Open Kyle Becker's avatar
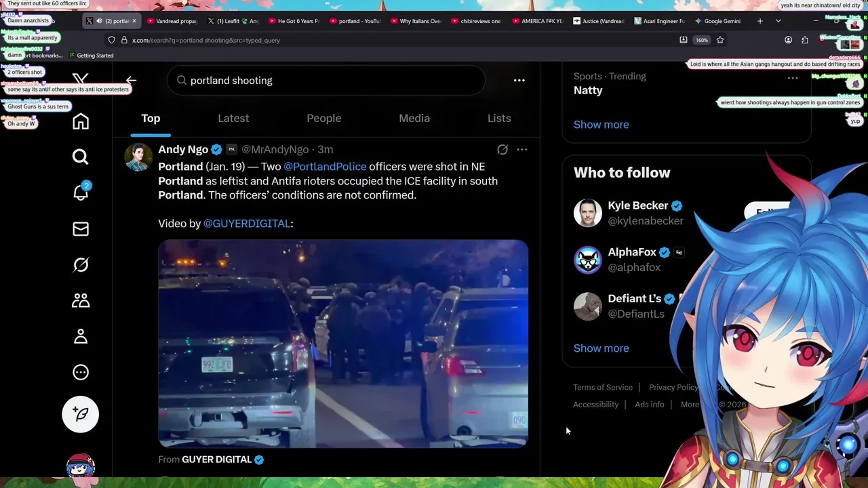This screenshot has height=488, width=868. coord(587,213)
